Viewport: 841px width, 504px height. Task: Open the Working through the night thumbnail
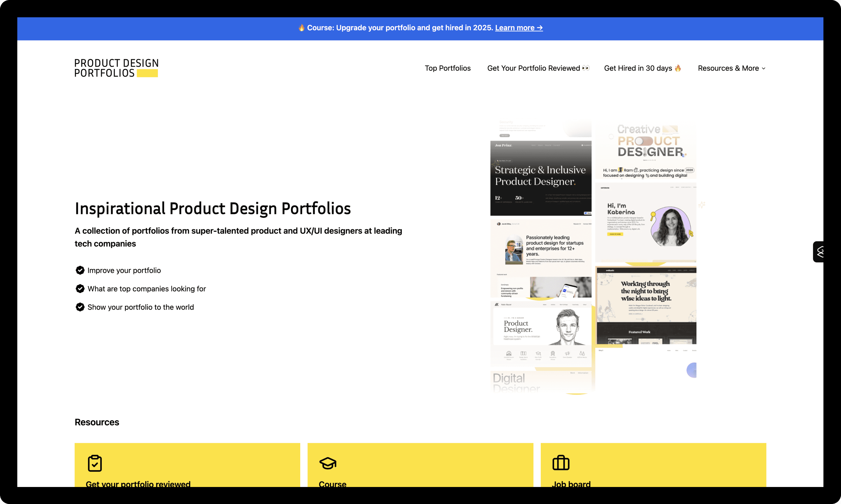[x=646, y=305]
